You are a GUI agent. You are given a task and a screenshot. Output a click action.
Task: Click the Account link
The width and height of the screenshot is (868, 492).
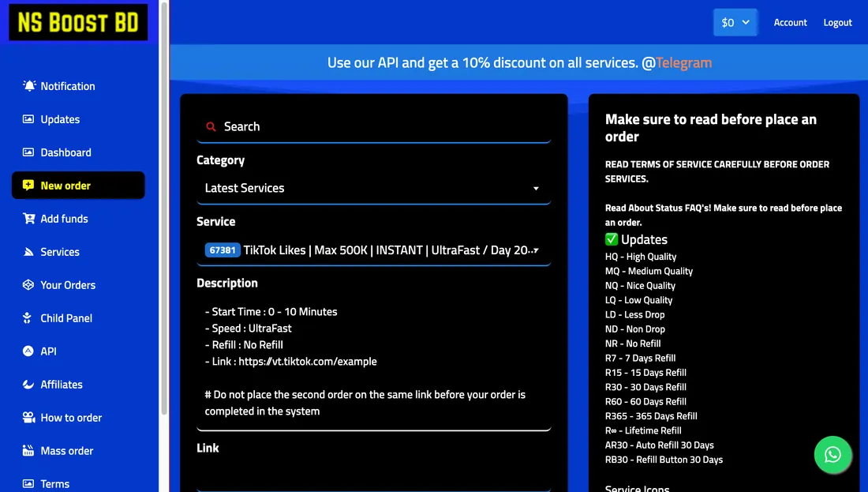pyautogui.click(x=790, y=23)
